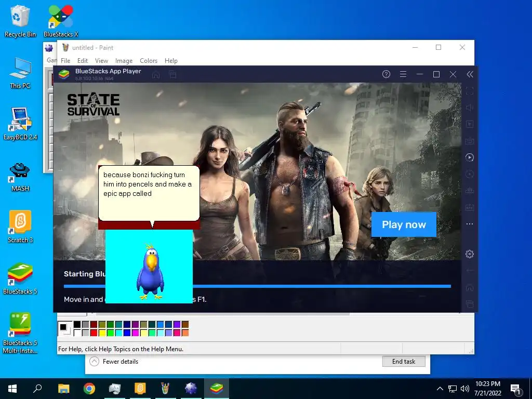
Task: Click the circular play macro icon in the BlueStacks sidebar
Action: pyautogui.click(x=470, y=157)
